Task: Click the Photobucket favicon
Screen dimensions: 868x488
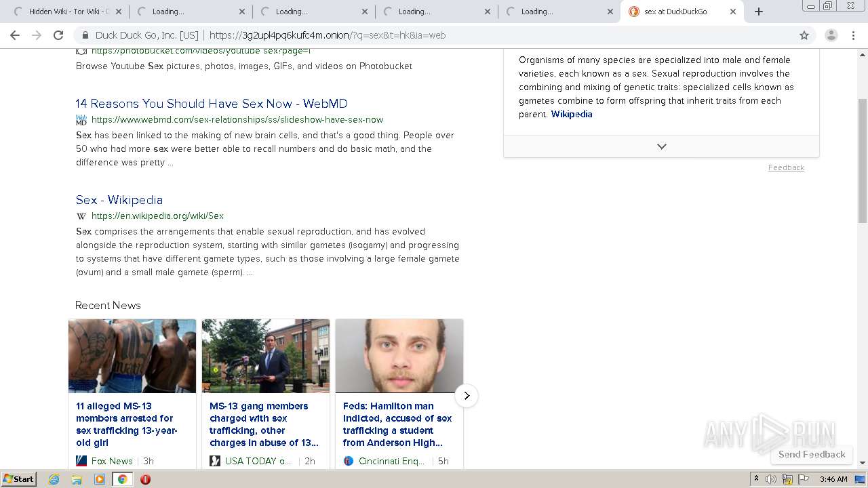Action: pos(81,51)
